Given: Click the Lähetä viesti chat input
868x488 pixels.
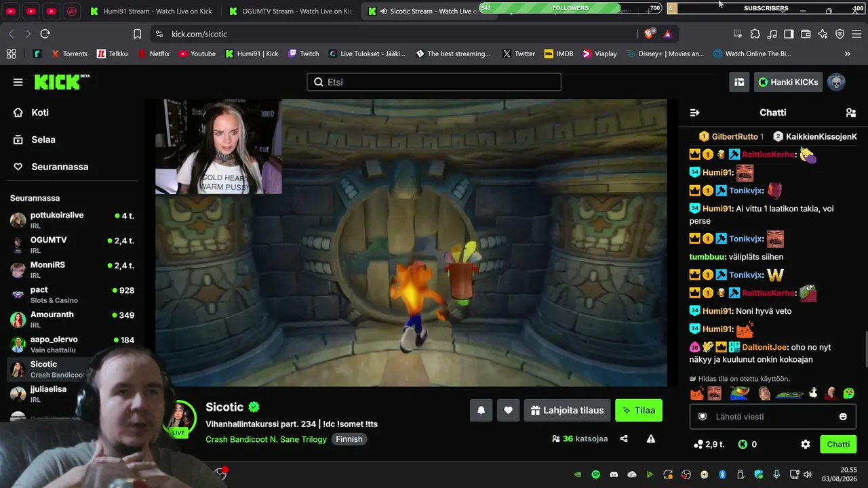Looking at the screenshot, I should click(x=773, y=417).
